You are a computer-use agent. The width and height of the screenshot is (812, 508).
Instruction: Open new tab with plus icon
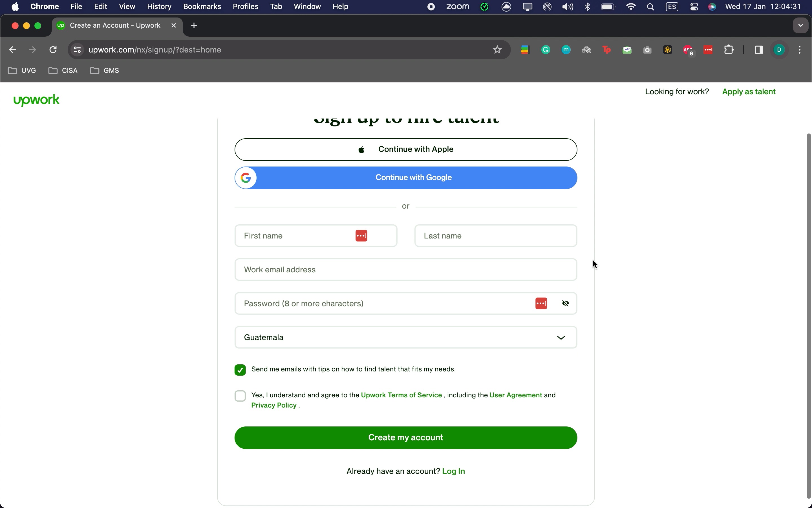(194, 25)
